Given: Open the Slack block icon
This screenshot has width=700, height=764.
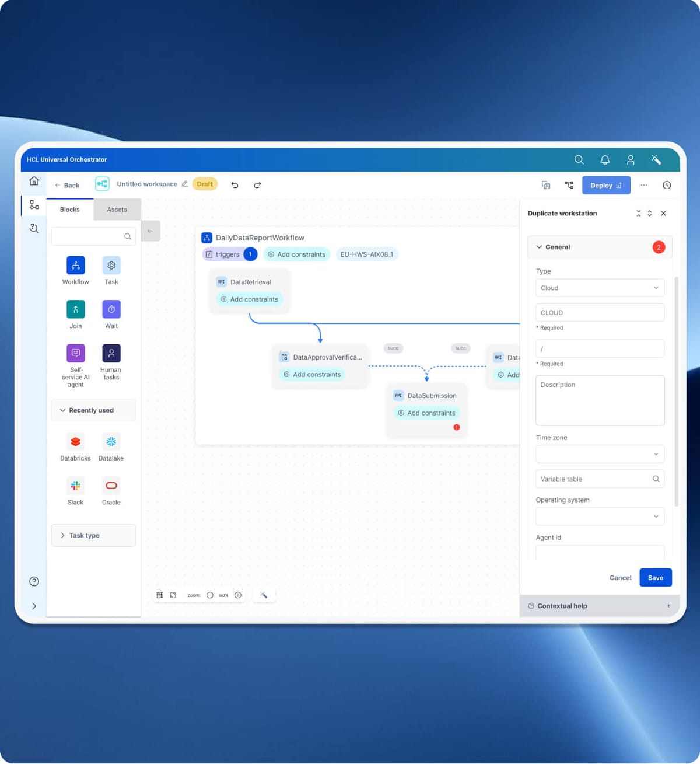Looking at the screenshot, I should (x=75, y=485).
